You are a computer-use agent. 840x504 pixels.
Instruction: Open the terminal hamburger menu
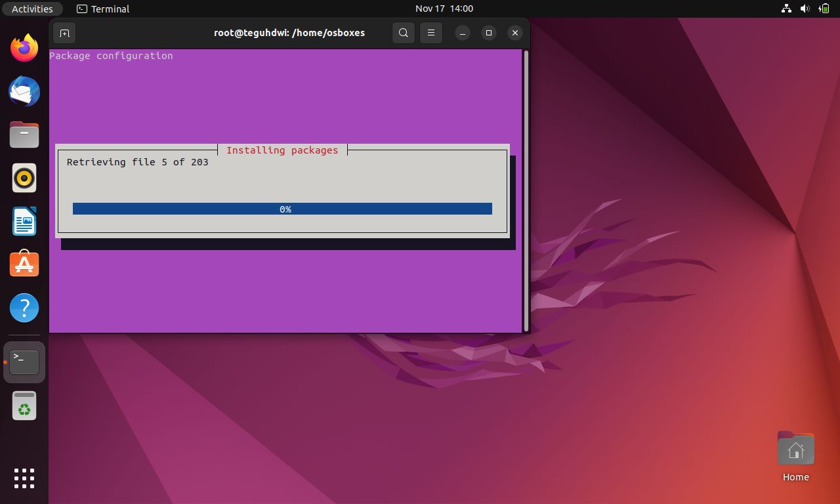(431, 33)
